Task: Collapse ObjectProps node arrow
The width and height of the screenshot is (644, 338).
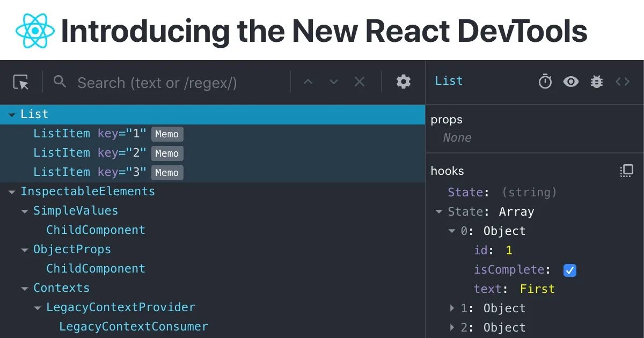Action: coord(25,250)
